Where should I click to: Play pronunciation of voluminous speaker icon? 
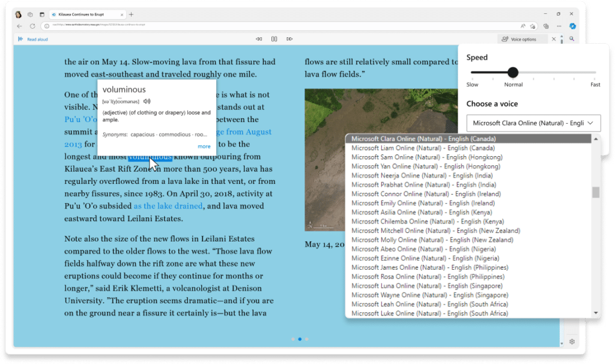(x=147, y=101)
